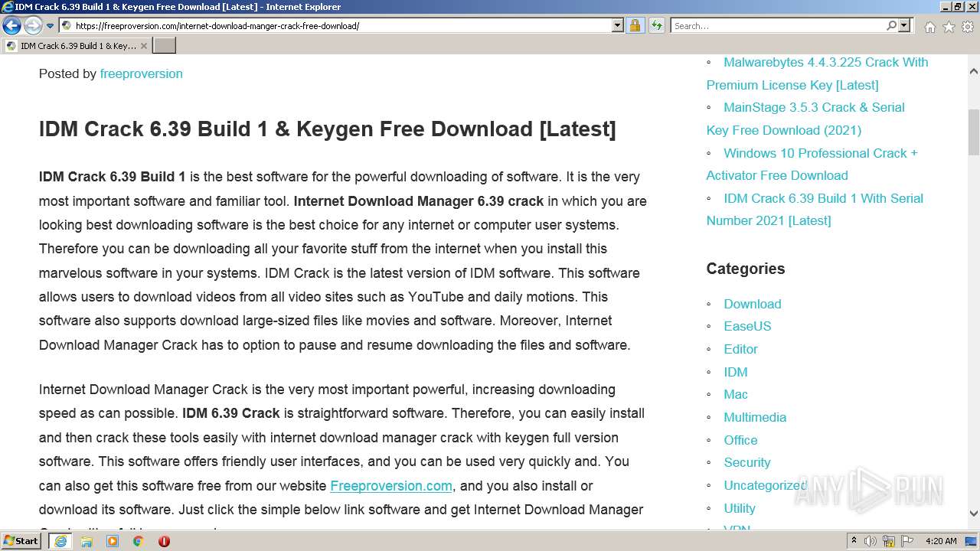Image resolution: width=980 pixels, height=551 pixels.
Task: Open MainStage 3.5.3 Crack post link
Action: tap(805, 119)
